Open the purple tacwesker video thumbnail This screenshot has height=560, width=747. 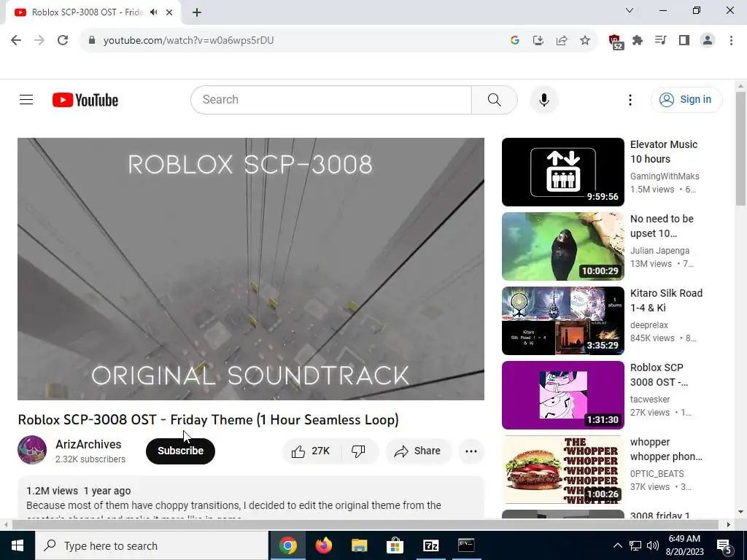(562, 394)
